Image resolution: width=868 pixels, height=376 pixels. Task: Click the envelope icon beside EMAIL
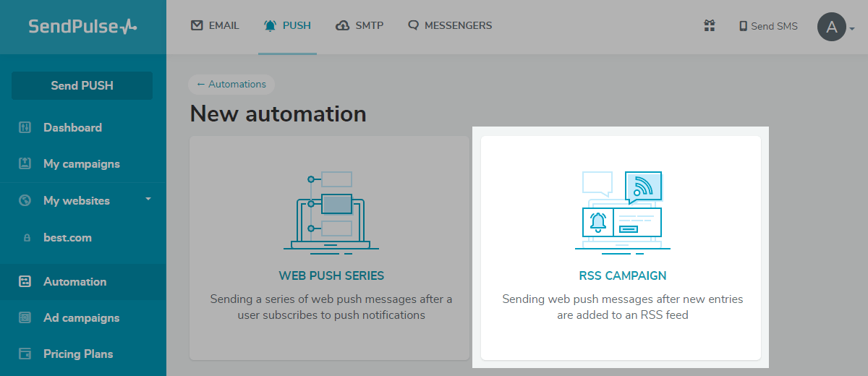[x=197, y=26]
